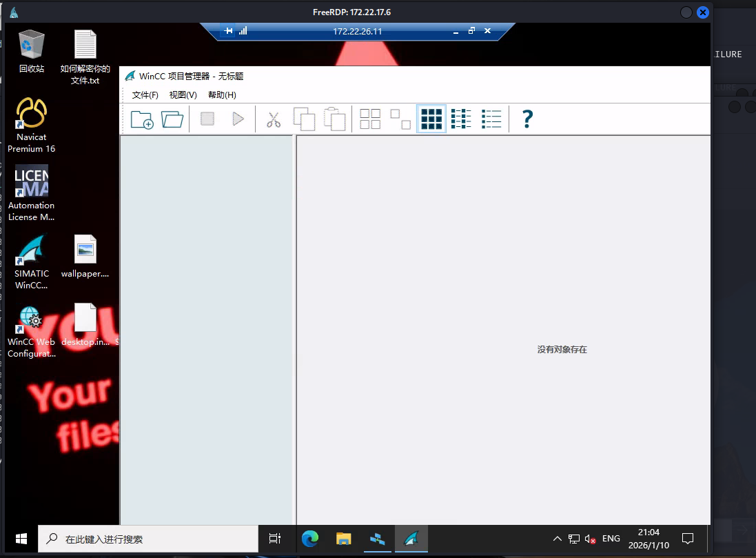Open the 文件(F) menu

tap(145, 95)
